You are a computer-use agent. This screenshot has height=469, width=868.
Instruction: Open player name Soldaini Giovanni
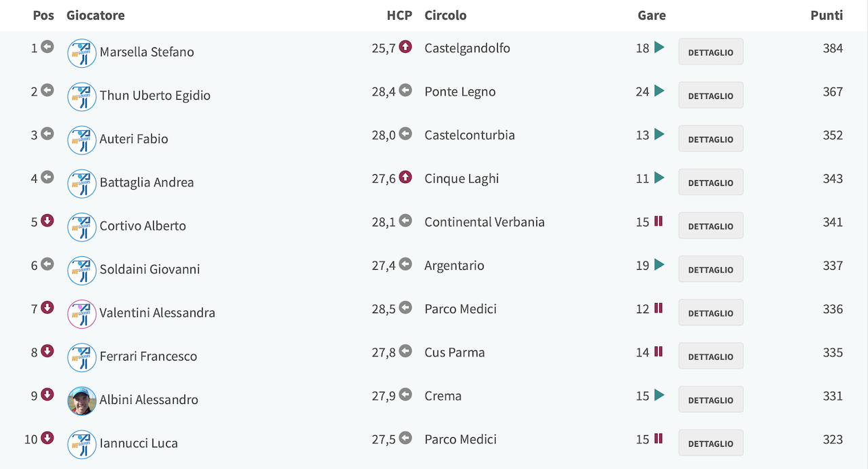click(150, 269)
